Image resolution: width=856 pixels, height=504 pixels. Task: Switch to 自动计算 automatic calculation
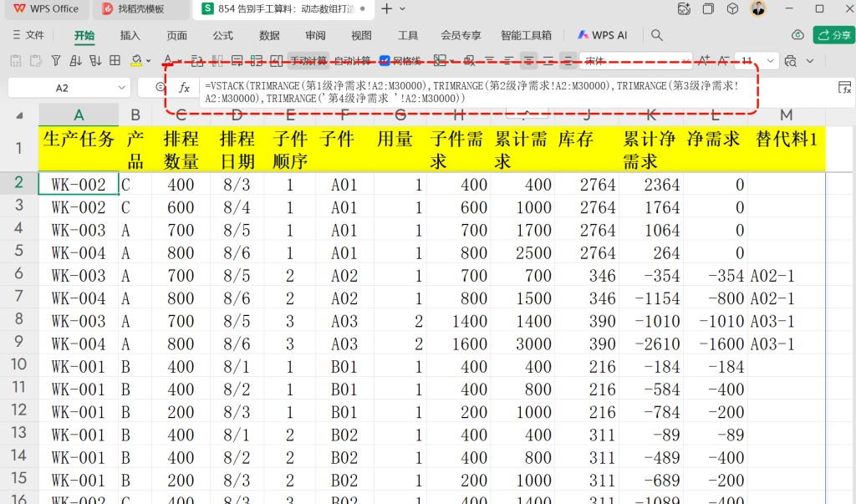click(352, 61)
